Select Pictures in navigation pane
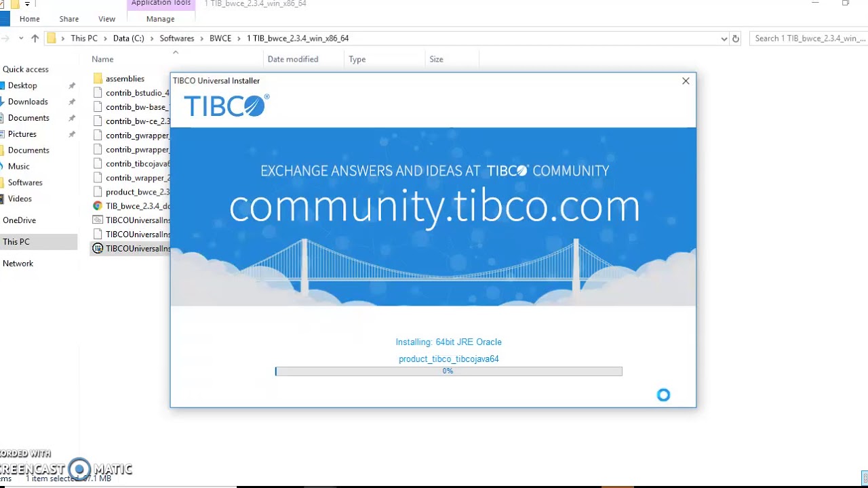This screenshot has width=868, height=488. (22, 134)
